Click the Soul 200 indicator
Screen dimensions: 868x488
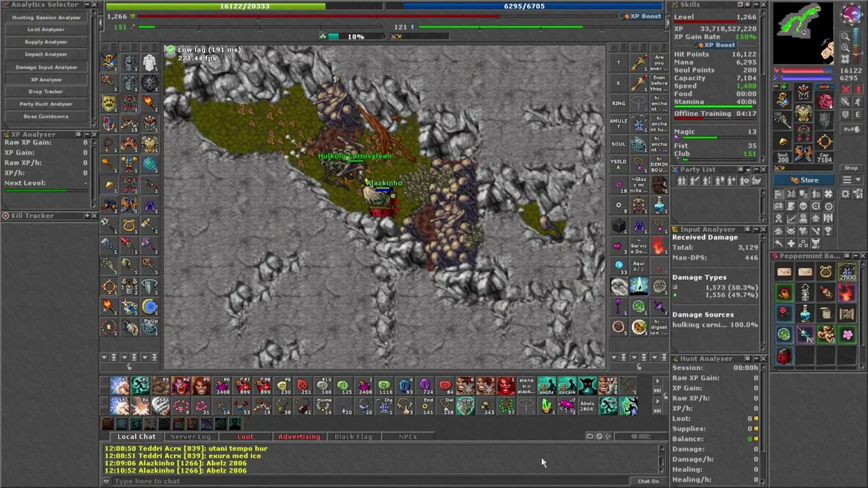[783, 157]
